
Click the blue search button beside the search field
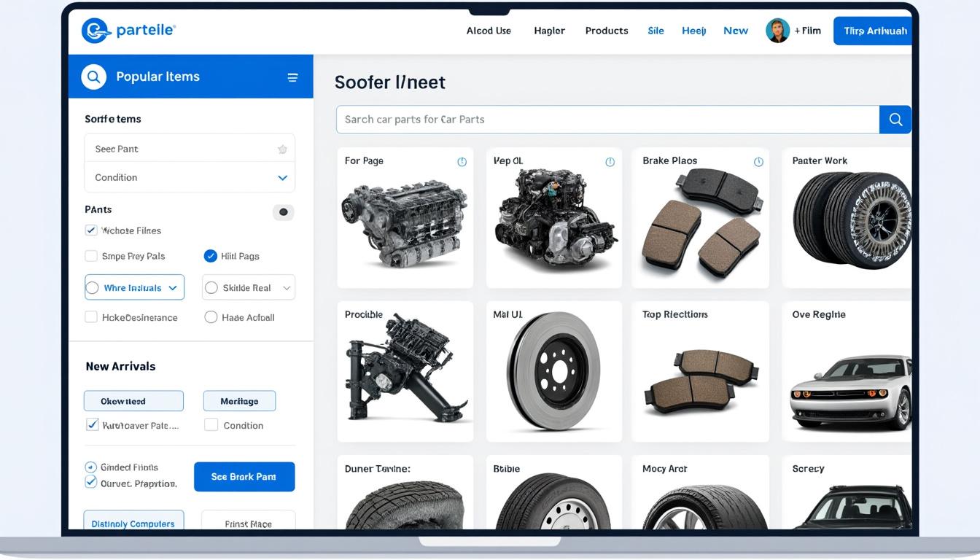pyautogui.click(x=895, y=120)
